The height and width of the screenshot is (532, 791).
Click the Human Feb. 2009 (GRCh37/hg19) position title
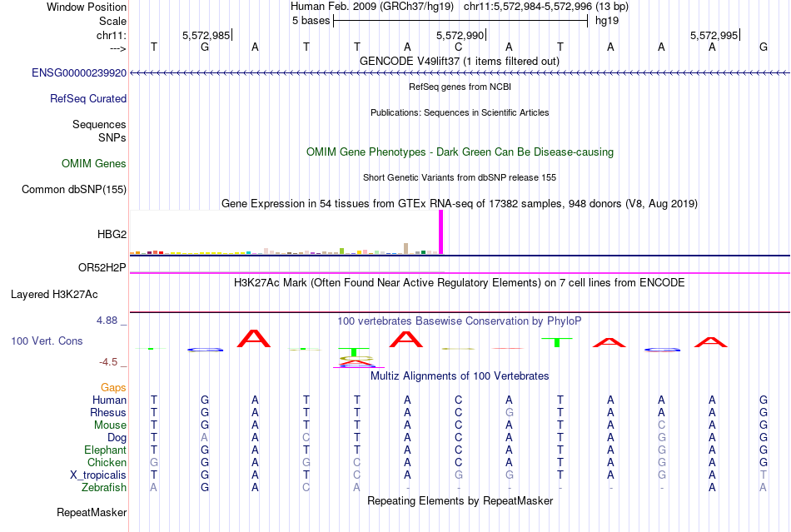(372, 7)
